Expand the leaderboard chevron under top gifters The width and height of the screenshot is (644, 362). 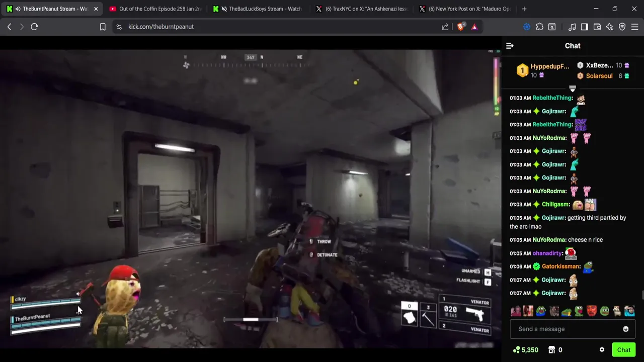pyautogui.click(x=573, y=89)
